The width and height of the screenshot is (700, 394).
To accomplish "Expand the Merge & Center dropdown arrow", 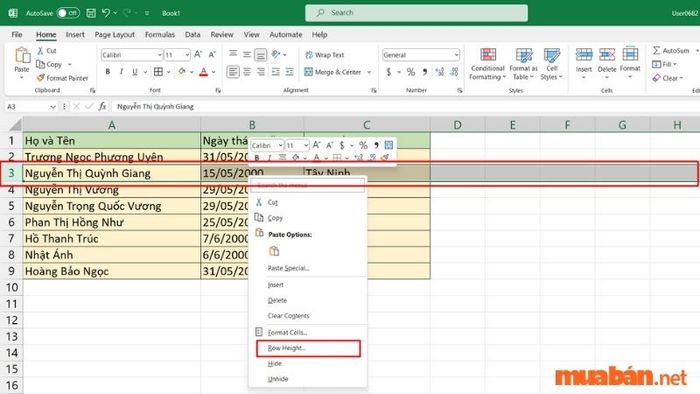I will (x=369, y=72).
